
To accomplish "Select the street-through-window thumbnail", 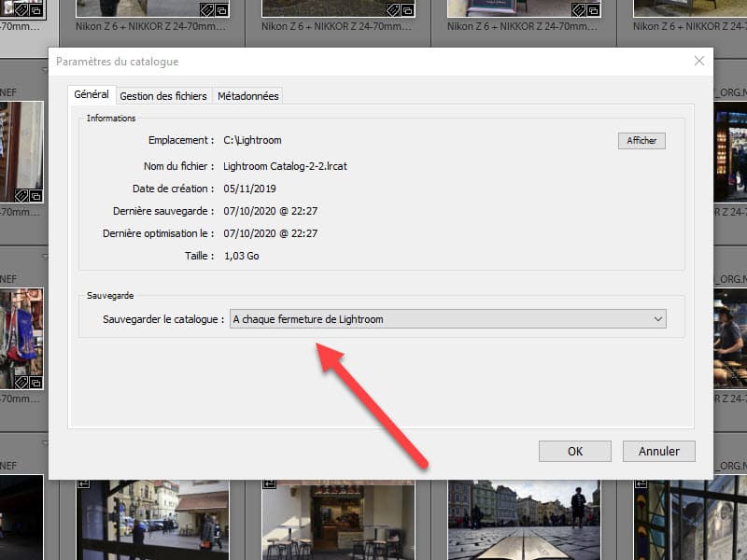I will coord(152,520).
